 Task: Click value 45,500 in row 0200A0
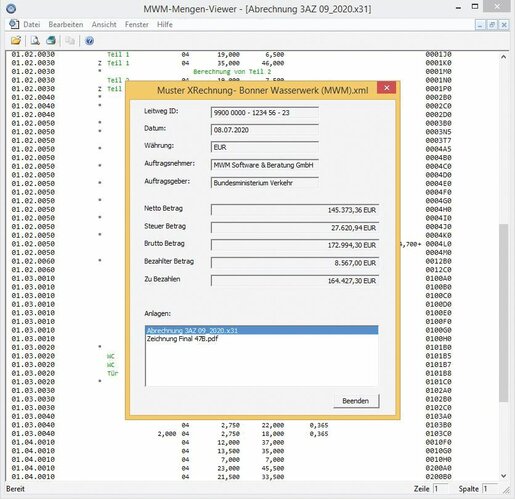[273, 468]
